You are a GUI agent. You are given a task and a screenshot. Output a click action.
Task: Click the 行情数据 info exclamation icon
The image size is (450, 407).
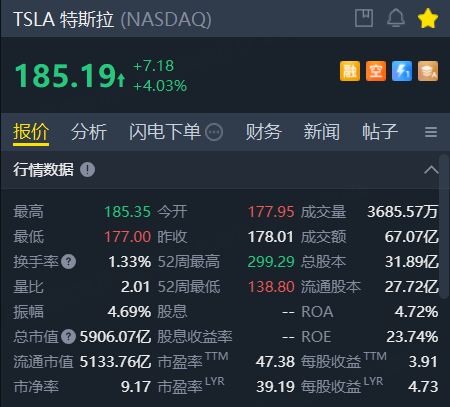pos(87,170)
